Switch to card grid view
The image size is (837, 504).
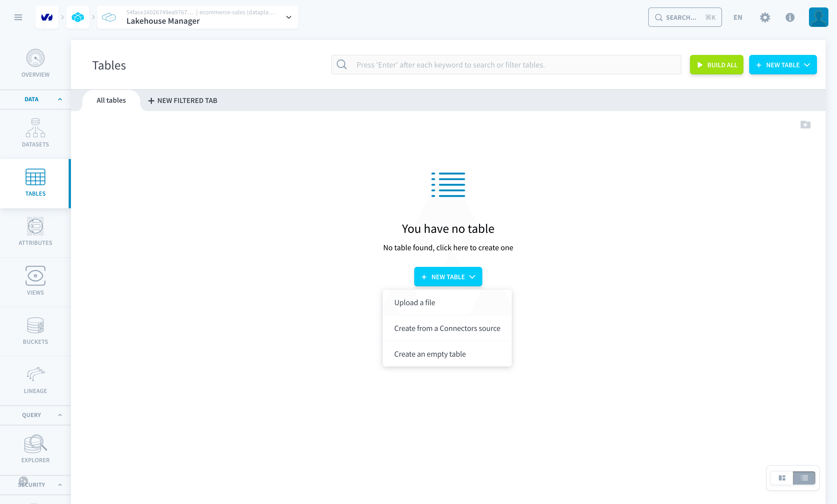pyautogui.click(x=782, y=478)
